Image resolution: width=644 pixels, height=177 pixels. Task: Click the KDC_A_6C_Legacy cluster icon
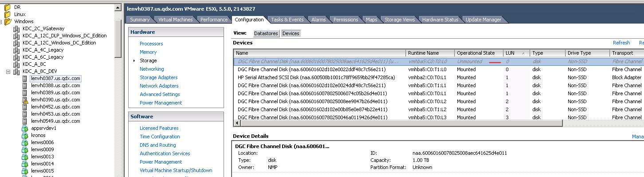(17, 57)
